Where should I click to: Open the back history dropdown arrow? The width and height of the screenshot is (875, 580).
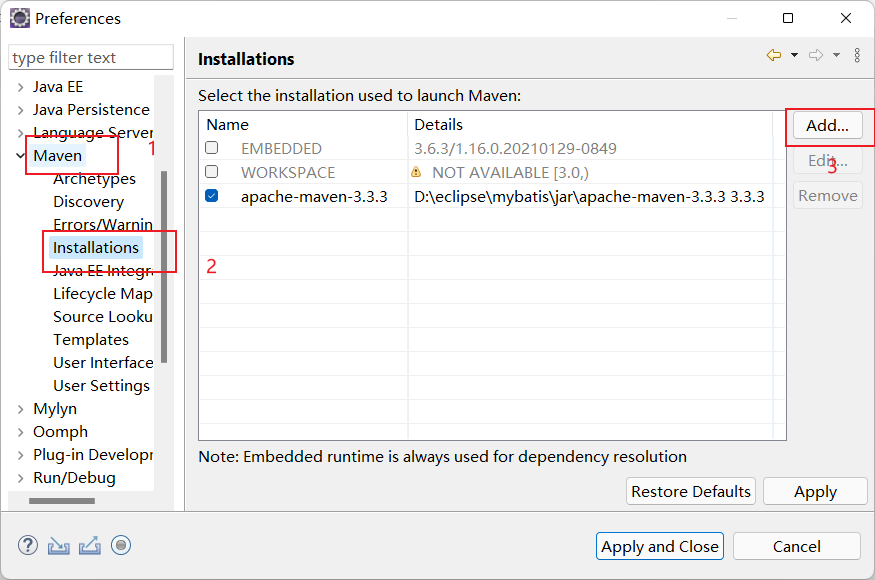click(794, 56)
